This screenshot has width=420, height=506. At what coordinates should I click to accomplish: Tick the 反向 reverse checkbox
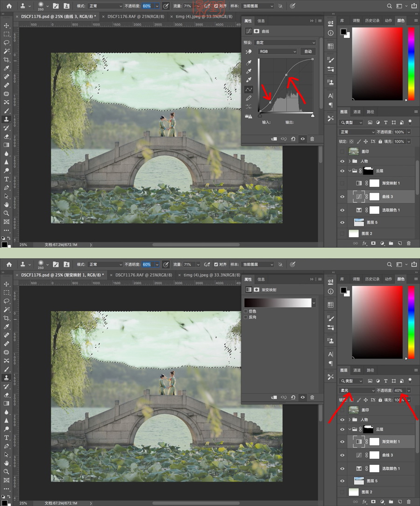[246, 317]
